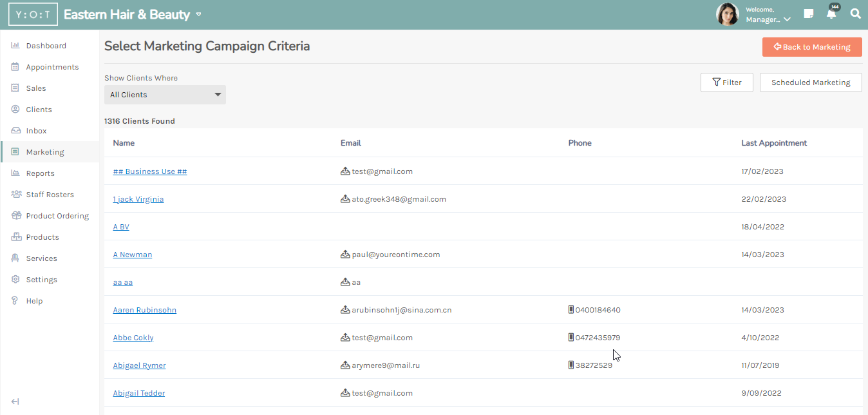Click the Name column header
Image resolution: width=868 pixels, height=415 pixels.
point(124,143)
